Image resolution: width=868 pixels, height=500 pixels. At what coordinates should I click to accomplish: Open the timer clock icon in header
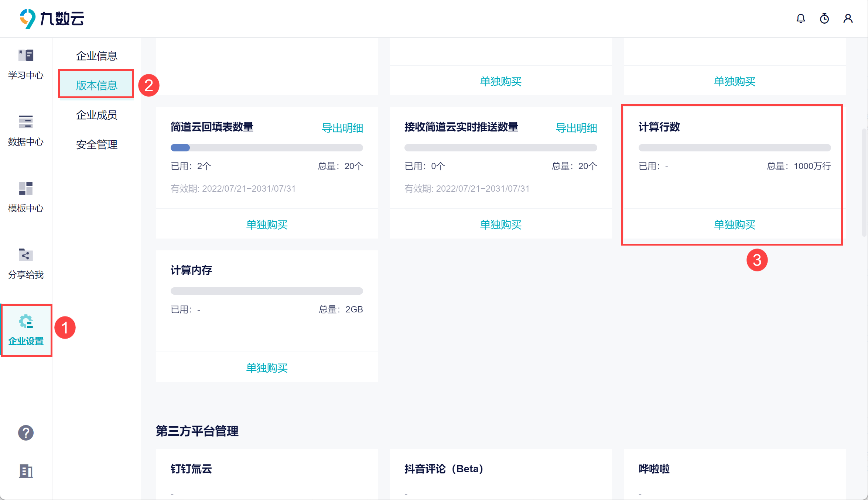824,18
